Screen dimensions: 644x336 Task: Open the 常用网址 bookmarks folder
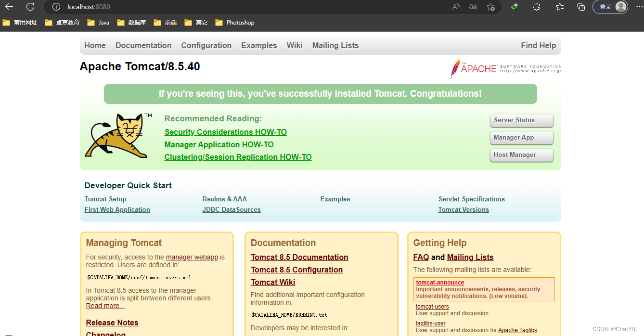20,23
